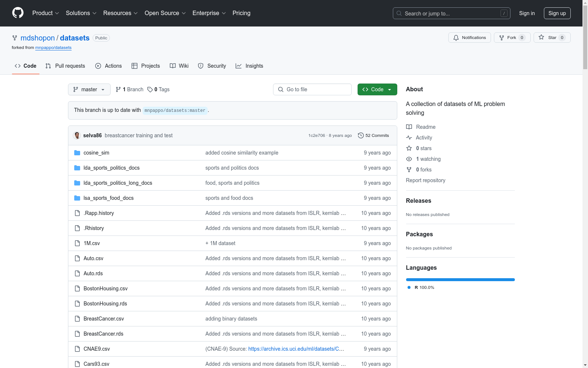Open Auto.rds file
Screen dimensions: 588x368
click(x=93, y=273)
